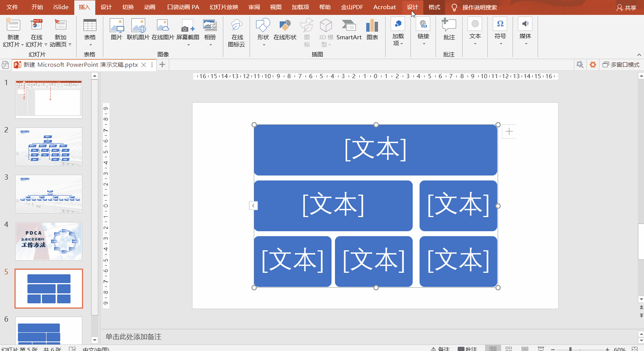Switch to the 格式 format tab
This screenshot has height=351, width=644.
(x=434, y=7)
